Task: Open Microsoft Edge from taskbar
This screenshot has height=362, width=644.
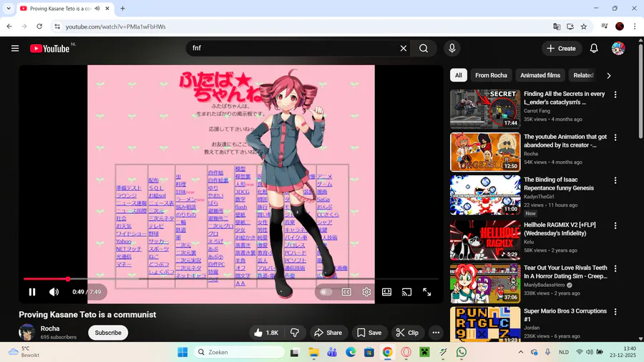Action: coord(351,352)
